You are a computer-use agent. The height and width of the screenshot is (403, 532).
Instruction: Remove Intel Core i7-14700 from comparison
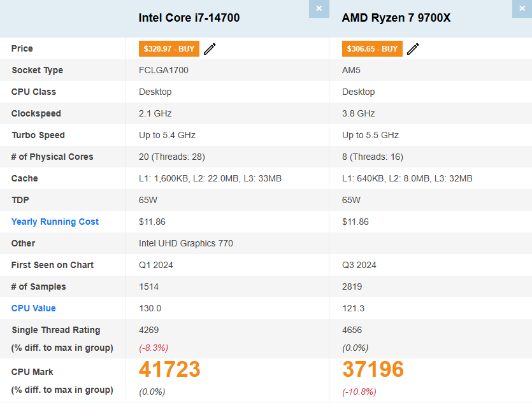[x=319, y=8]
